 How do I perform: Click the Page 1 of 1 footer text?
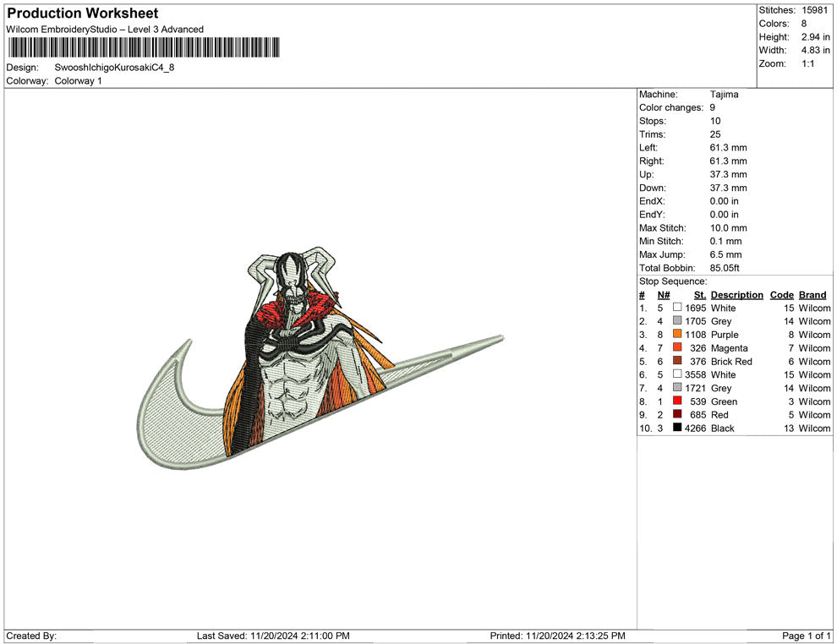tap(807, 636)
